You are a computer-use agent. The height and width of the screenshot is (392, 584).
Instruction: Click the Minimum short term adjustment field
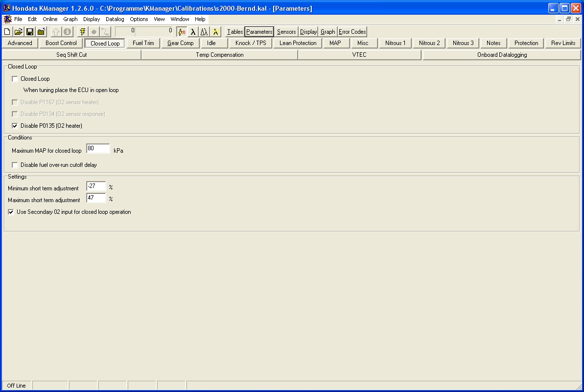tap(95, 186)
